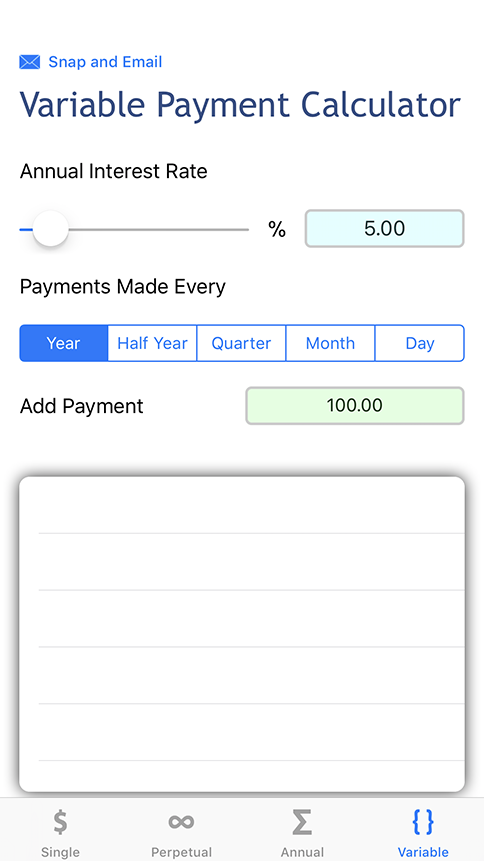The width and height of the screenshot is (484, 861).
Task: Click the Snap and Email link
Action: 105,62
